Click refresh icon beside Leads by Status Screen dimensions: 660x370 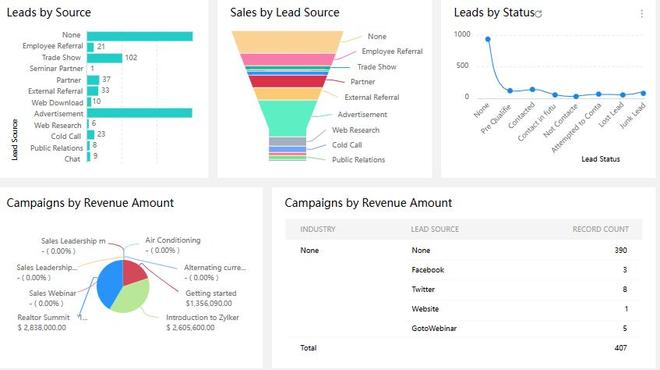point(539,14)
